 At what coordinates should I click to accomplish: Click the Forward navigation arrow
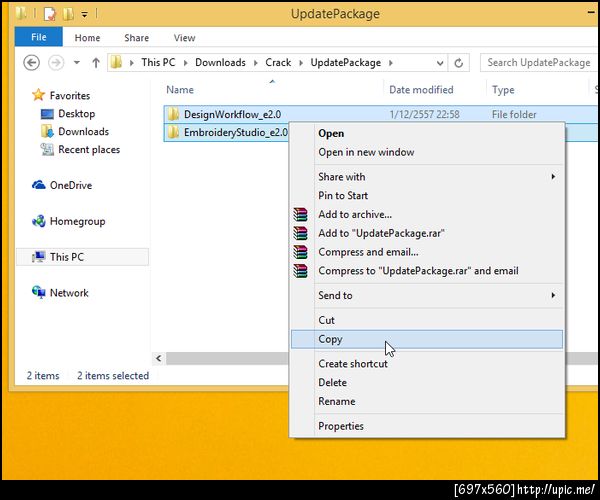click(x=56, y=62)
